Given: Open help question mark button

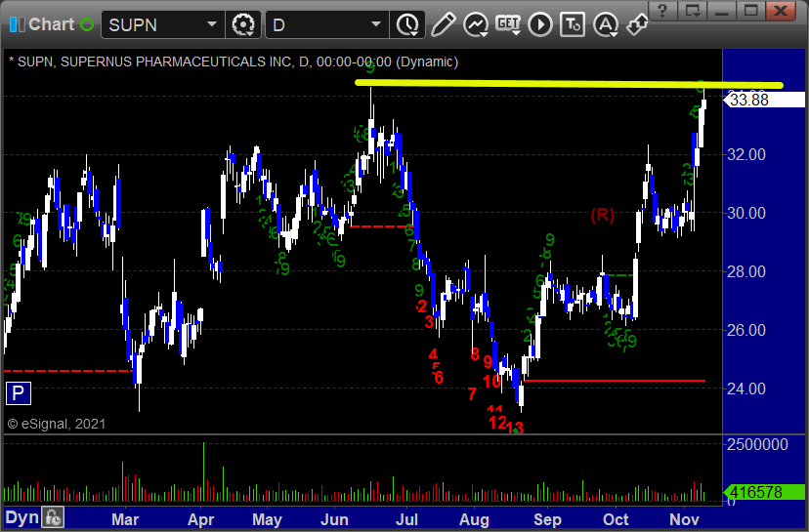Looking at the screenshot, I should tap(663, 11).
